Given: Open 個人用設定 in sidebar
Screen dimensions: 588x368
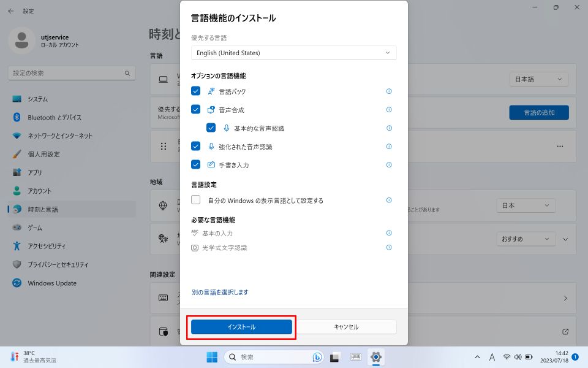Looking at the screenshot, I should 72,155.
